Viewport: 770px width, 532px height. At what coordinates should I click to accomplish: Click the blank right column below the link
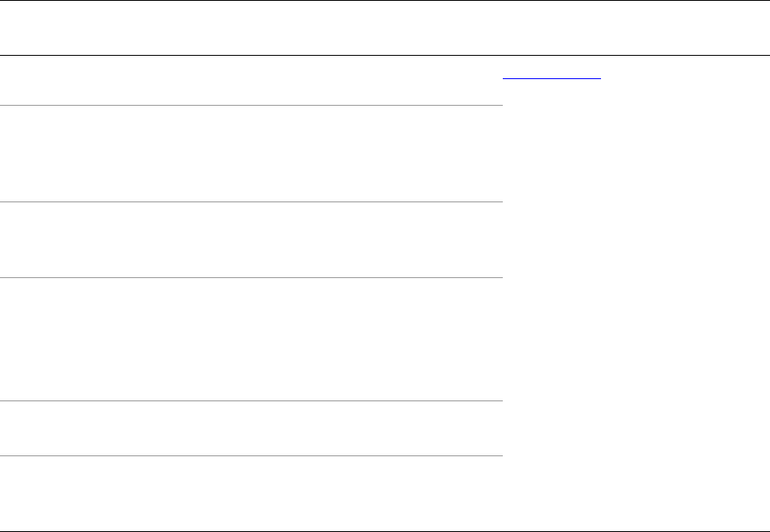point(636,167)
